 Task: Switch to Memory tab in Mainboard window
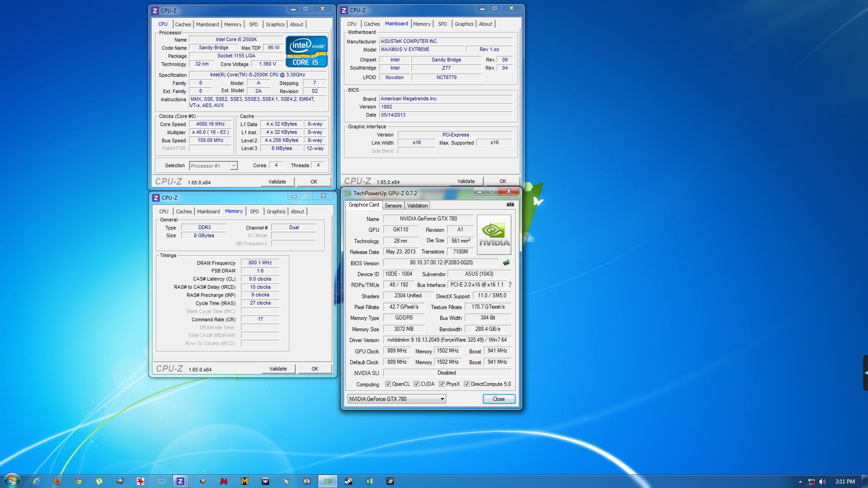(x=422, y=24)
